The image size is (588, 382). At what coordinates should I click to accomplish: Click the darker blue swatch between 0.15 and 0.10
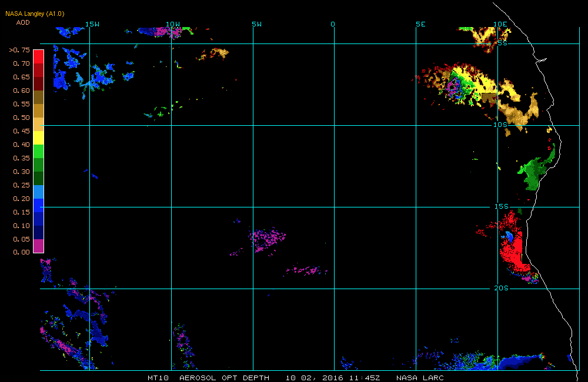(39, 219)
